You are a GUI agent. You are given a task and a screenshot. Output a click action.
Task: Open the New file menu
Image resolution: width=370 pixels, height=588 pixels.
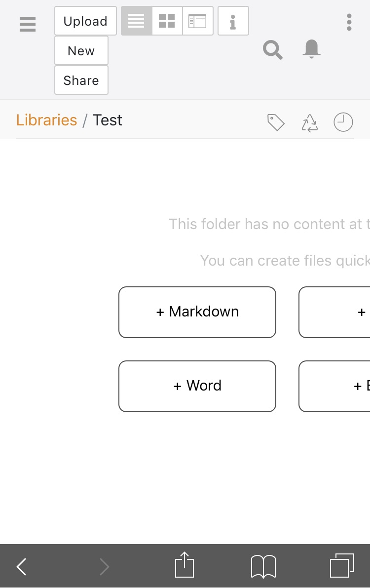(81, 51)
